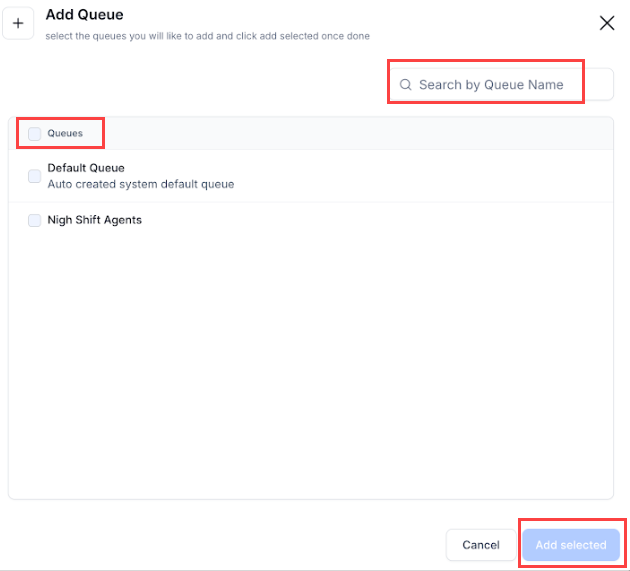630x571 pixels.
Task: Click the Add selected button
Action: coord(571,545)
